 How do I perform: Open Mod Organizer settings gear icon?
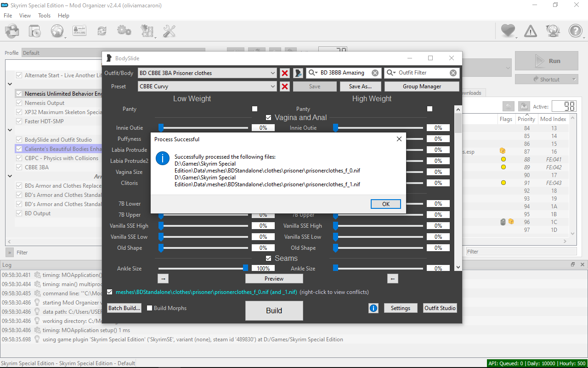(x=124, y=31)
